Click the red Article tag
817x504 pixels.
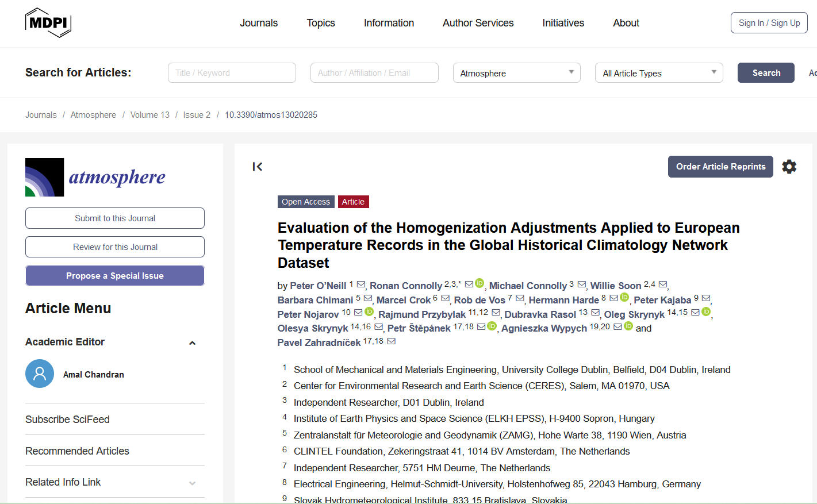coord(353,202)
